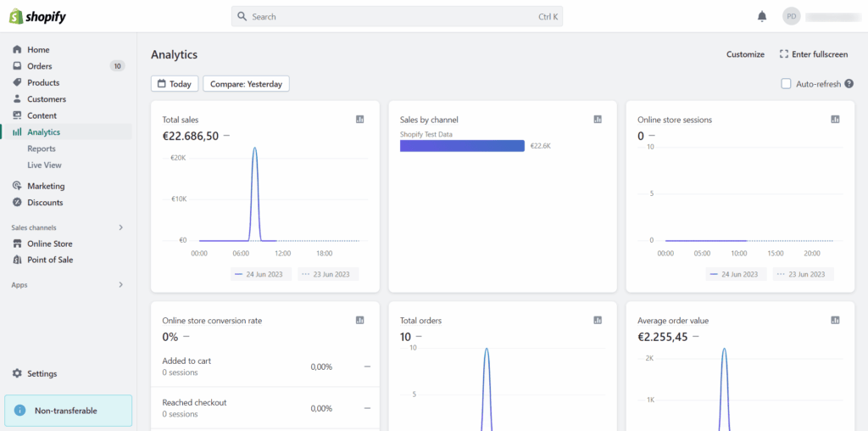868x431 pixels.
Task: Open report icon on Sales by channel card
Action: pyautogui.click(x=598, y=119)
